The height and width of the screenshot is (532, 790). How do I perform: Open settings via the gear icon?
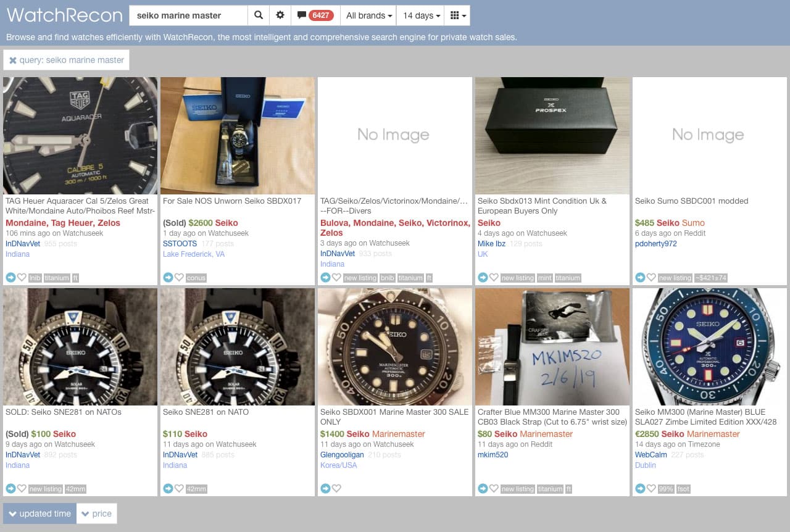point(280,15)
